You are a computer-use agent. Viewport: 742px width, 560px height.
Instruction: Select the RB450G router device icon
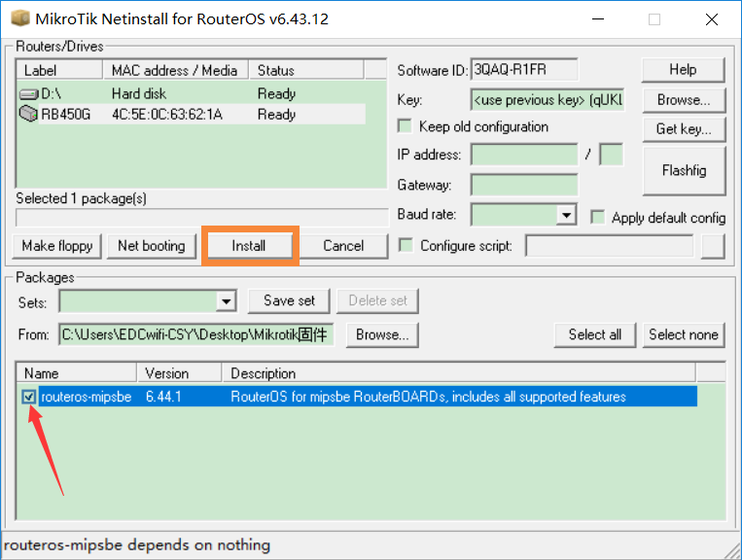point(28,114)
